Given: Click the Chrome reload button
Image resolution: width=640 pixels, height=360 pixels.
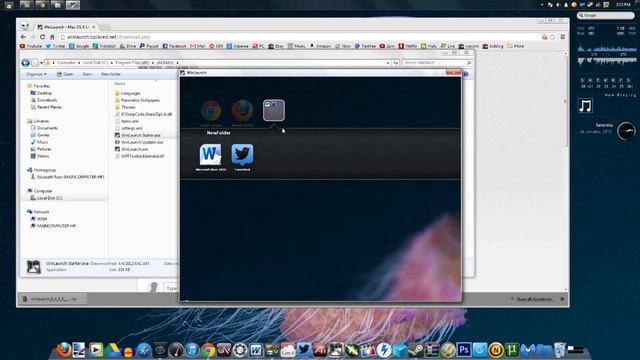Looking at the screenshot, I should pos(42,37).
